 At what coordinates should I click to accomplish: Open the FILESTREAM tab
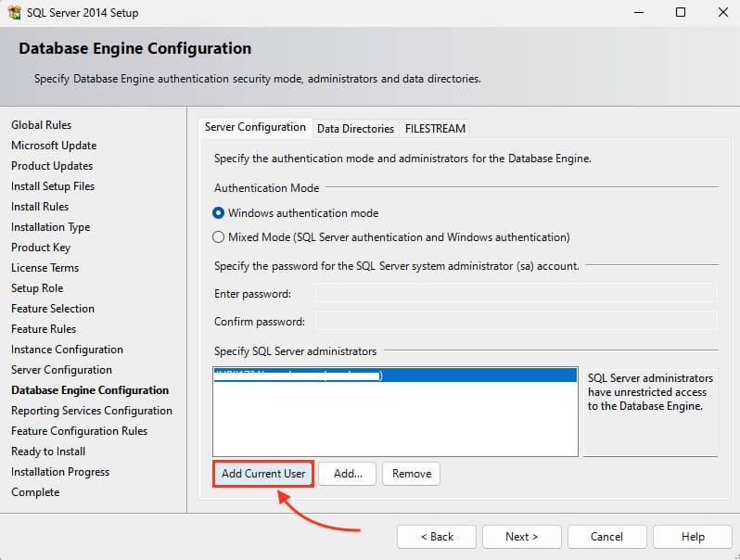click(435, 128)
